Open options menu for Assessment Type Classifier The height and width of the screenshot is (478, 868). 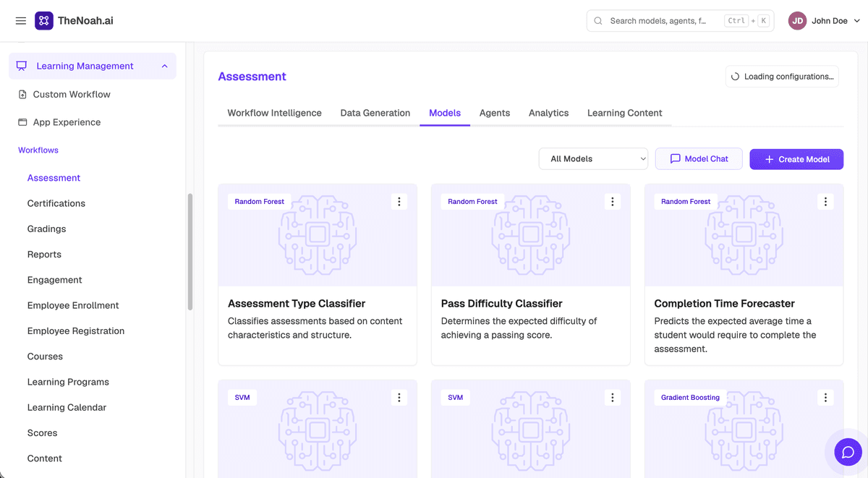399,202
